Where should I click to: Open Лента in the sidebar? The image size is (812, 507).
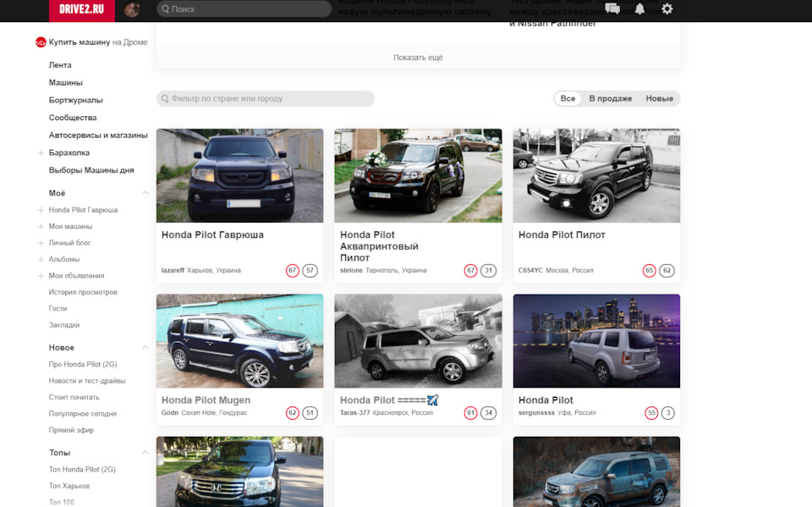click(x=60, y=65)
